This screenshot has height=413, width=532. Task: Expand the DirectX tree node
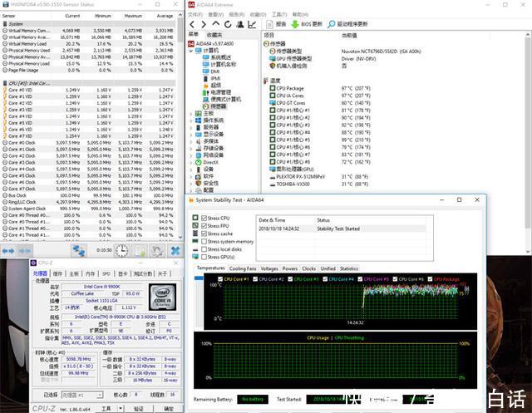191,162
